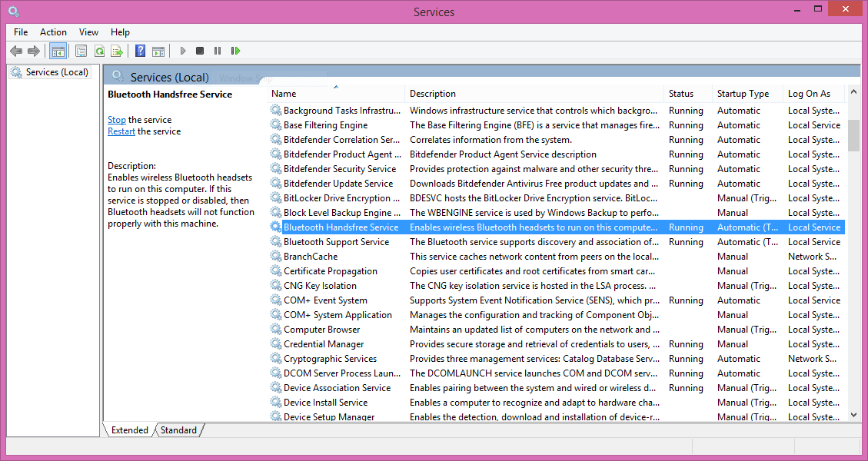Click the vertical scrollbar thumb
The width and height of the screenshot is (868, 461).
pos(853,135)
